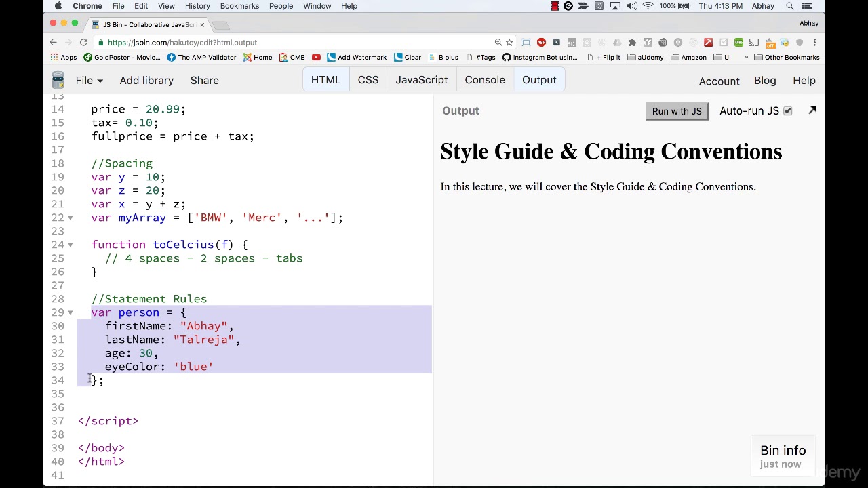Image resolution: width=868 pixels, height=488 pixels.
Task: Open the Clear bookmark
Action: tap(408, 58)
